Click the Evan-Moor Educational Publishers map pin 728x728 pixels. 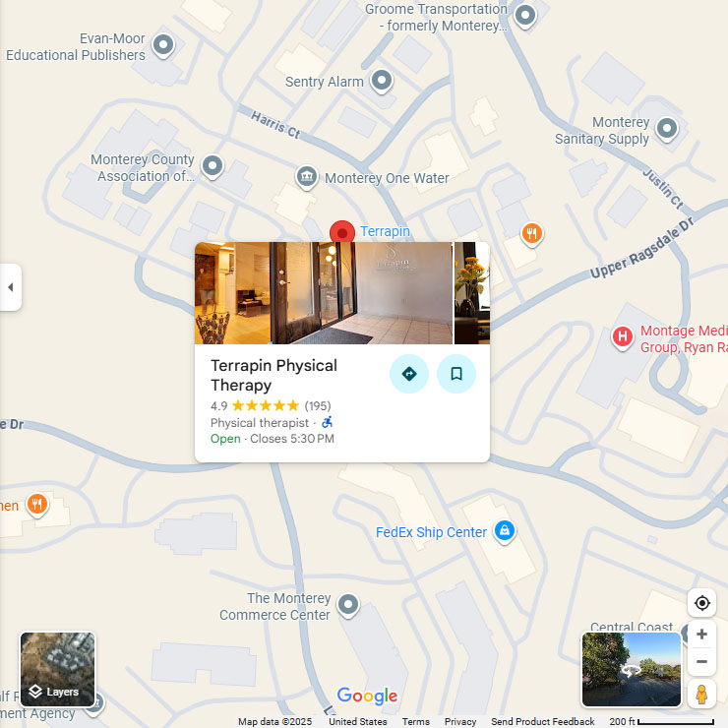[163, 46]
